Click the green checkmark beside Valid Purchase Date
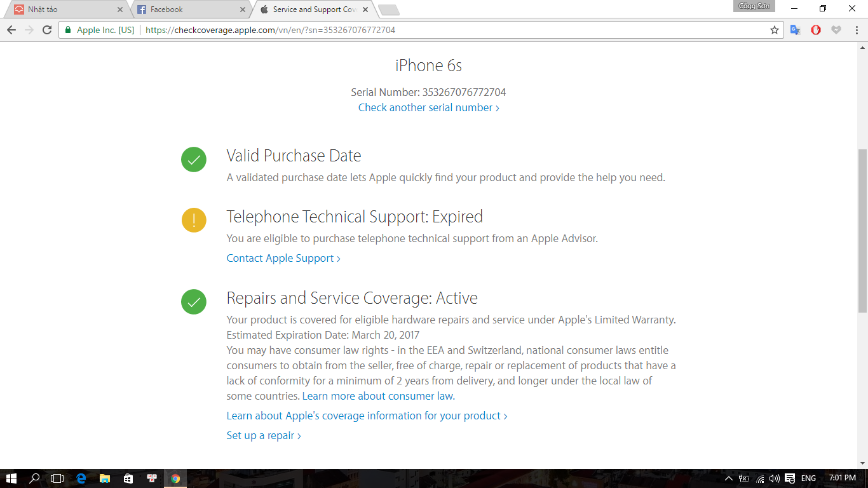 [x=194, y=159]
